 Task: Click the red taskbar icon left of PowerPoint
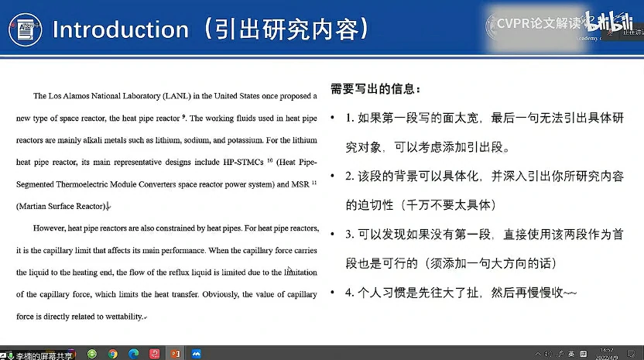point(155,354)
